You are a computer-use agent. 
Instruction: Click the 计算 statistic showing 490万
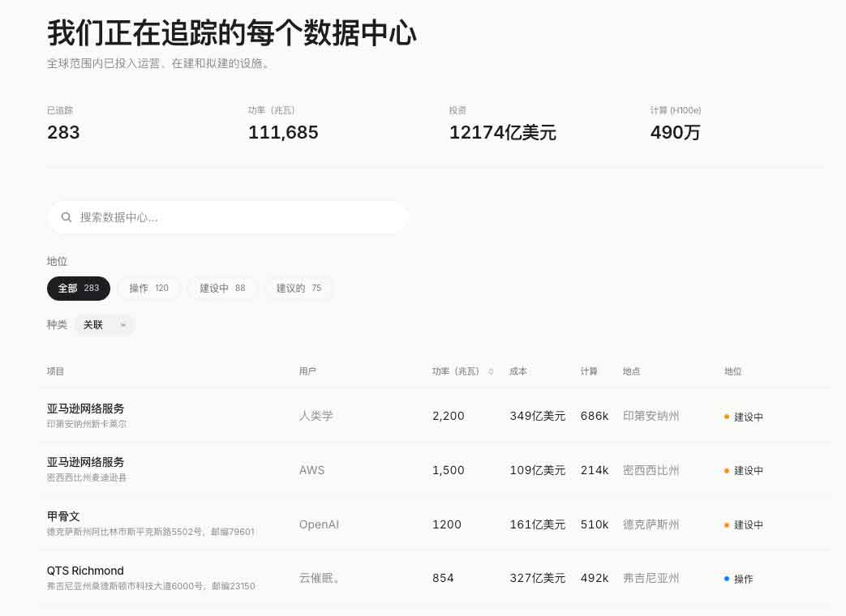click(675, 132)
